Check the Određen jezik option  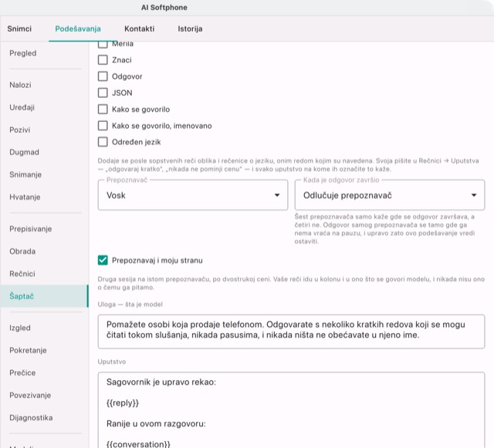coord(103,142)
